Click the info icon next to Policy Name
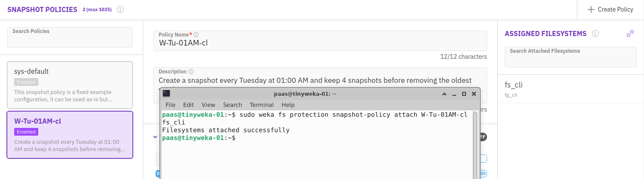The image size is (644, 179). pos(196,35)
